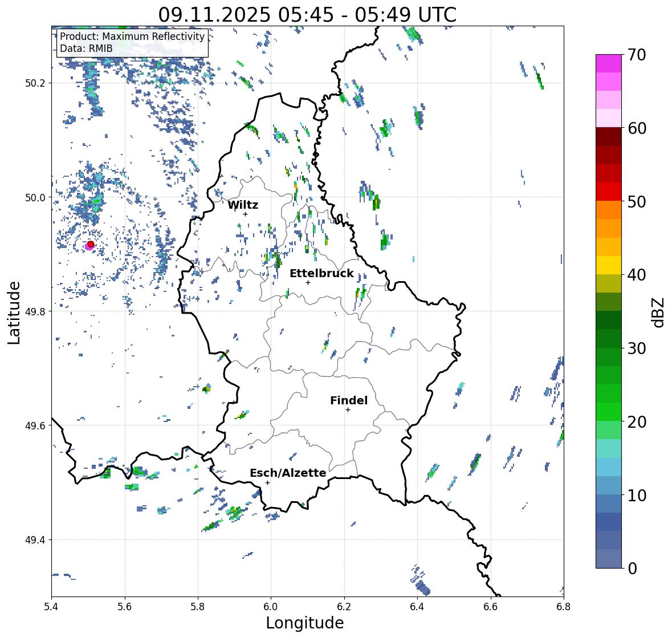Viewport: 672px width, 637px height.
Task: Click the latitude tick label 49.4
Action: 35,540
